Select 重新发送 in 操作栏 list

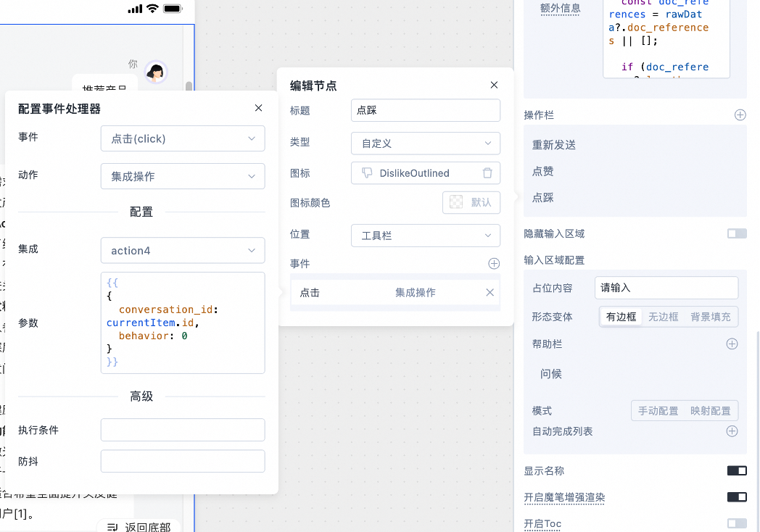click(x=554, y=145)
